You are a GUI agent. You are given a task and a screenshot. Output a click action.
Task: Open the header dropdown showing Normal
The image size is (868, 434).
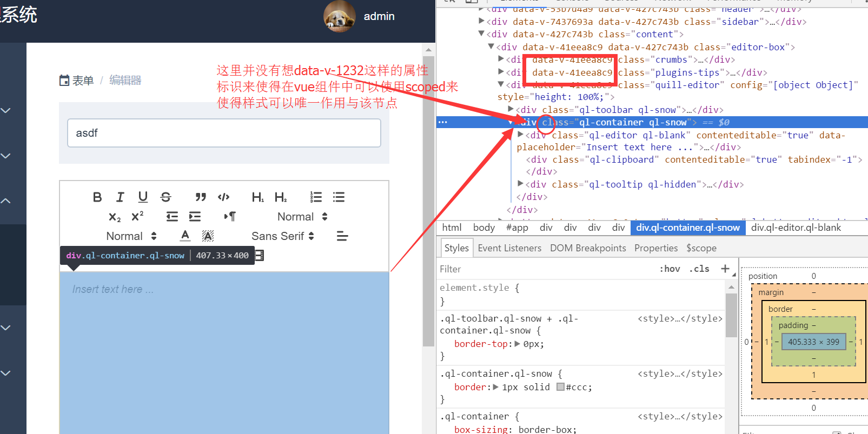coord(131,236)
